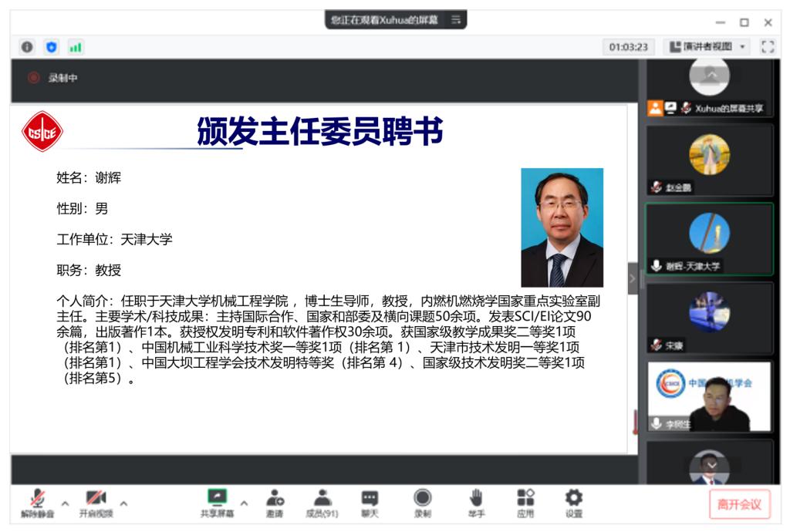Open the menu on the screen-viewing banner
The width and height of the screenshot is (790, 532).
coord(456,20)
